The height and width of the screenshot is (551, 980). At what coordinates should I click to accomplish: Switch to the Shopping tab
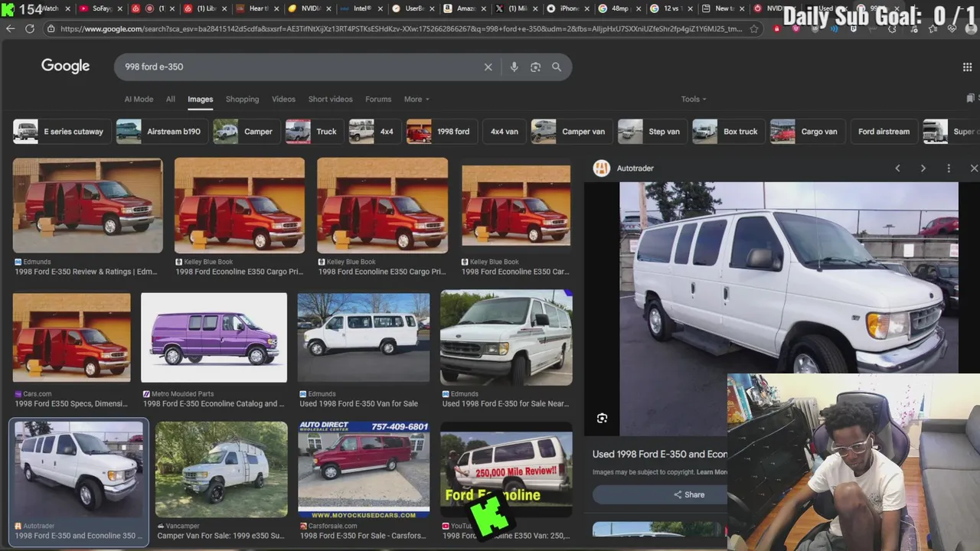(242, 99)
